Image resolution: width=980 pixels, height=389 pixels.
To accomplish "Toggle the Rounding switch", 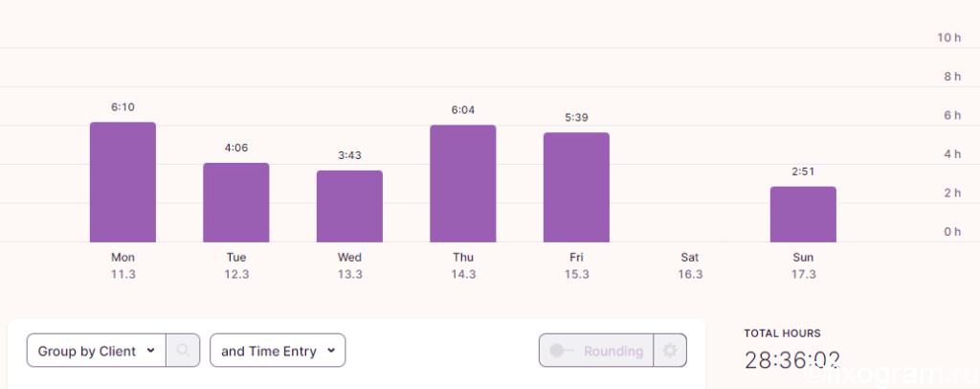I will point(561,351).
